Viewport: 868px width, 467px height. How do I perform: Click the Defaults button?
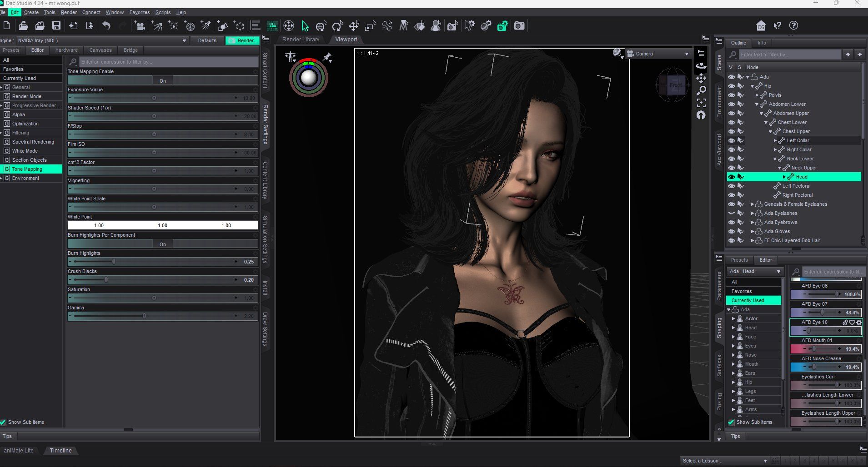tap(207, 40)
